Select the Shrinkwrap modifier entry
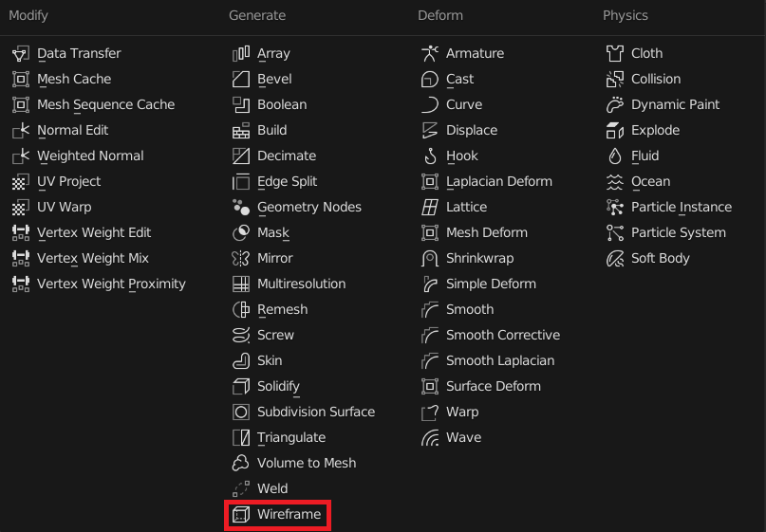766x532 pixels. pyautogui.click(x=479, y=258)
